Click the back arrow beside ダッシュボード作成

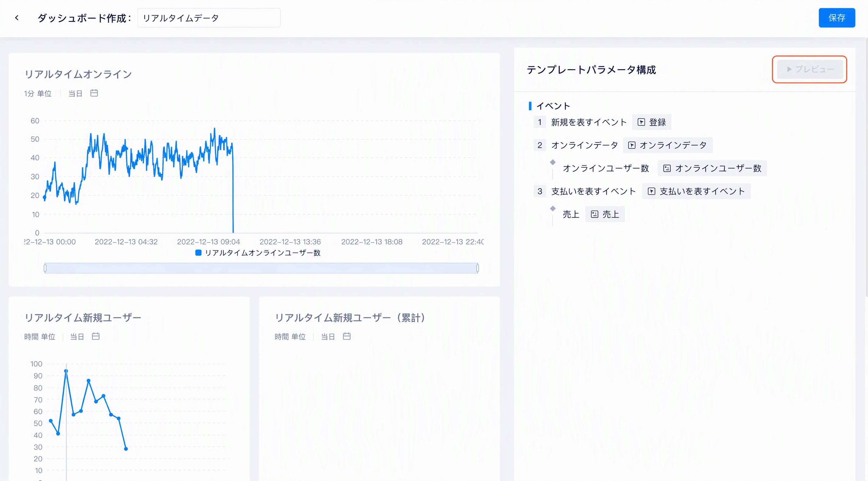pyautogui.click(x=17, y=18)
